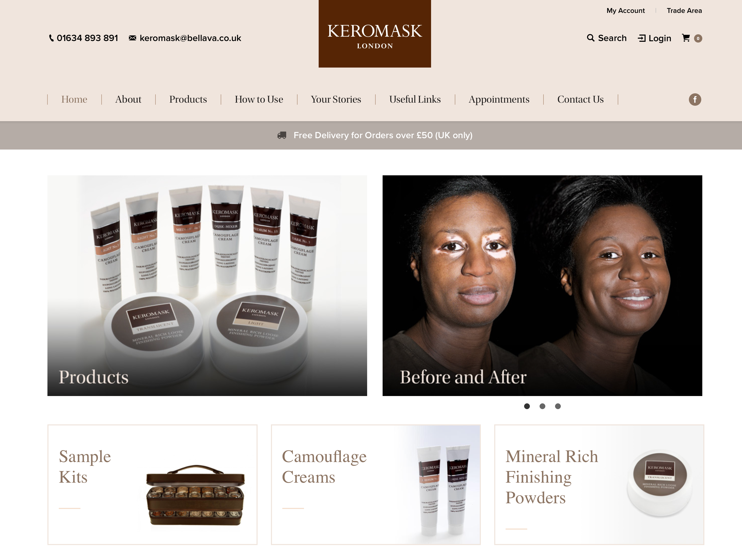Click the Keromask London logo

tap(375, 34)
